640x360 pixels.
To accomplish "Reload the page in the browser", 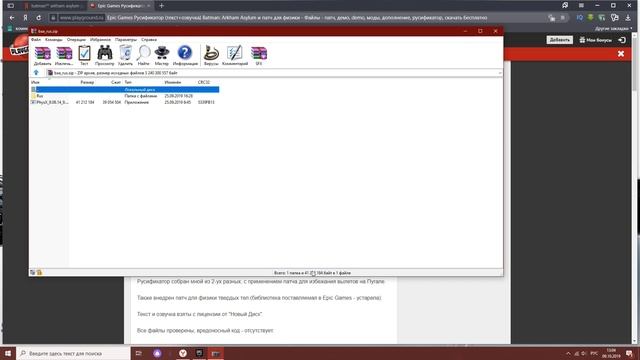I will (x=38, y=18).
